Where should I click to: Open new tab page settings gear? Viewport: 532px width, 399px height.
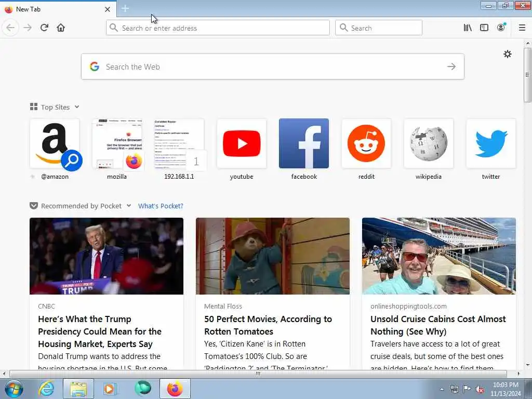(507, 54)
